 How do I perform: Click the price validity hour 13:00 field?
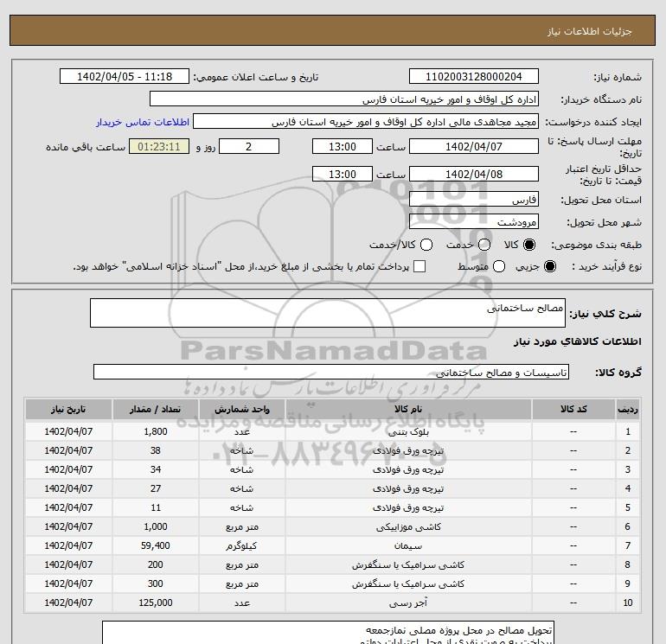[343, 174]
